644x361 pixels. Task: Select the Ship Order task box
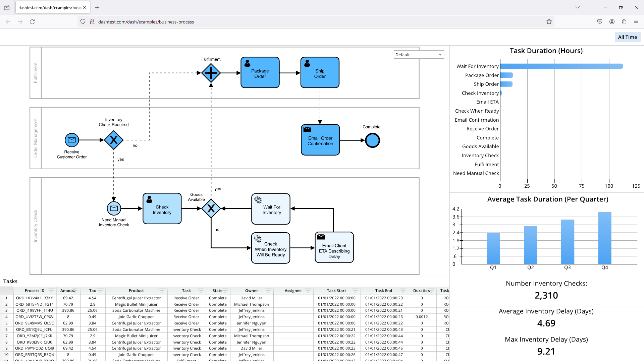pos(320,72)
